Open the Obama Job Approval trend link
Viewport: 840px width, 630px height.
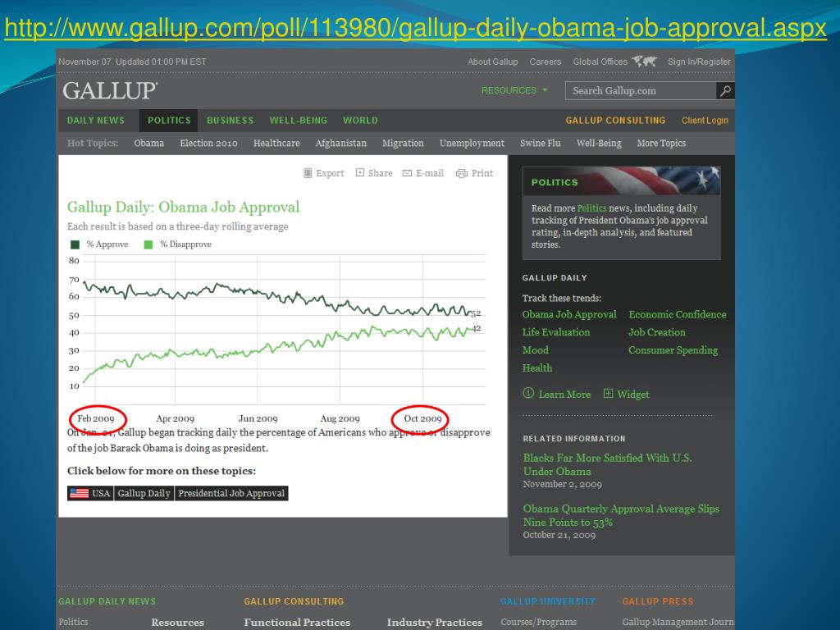(569, 314)
